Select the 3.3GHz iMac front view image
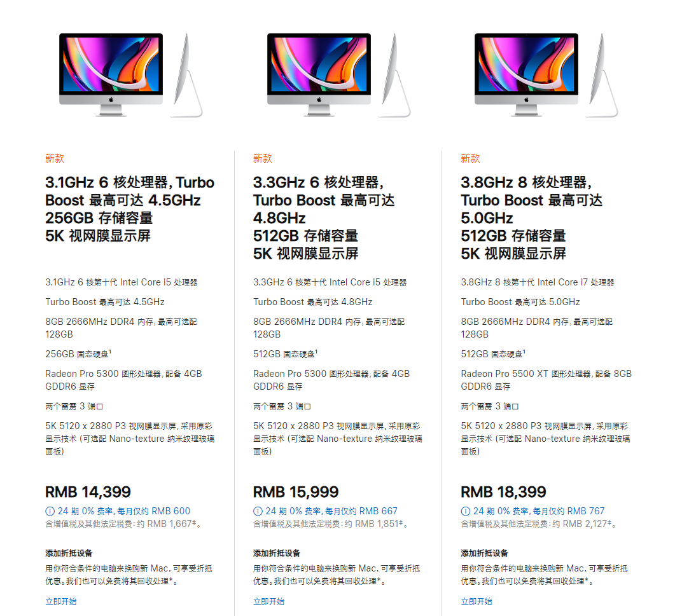This screenshot has width=689, height=616. pyautogui.click(x=319, y=74)
